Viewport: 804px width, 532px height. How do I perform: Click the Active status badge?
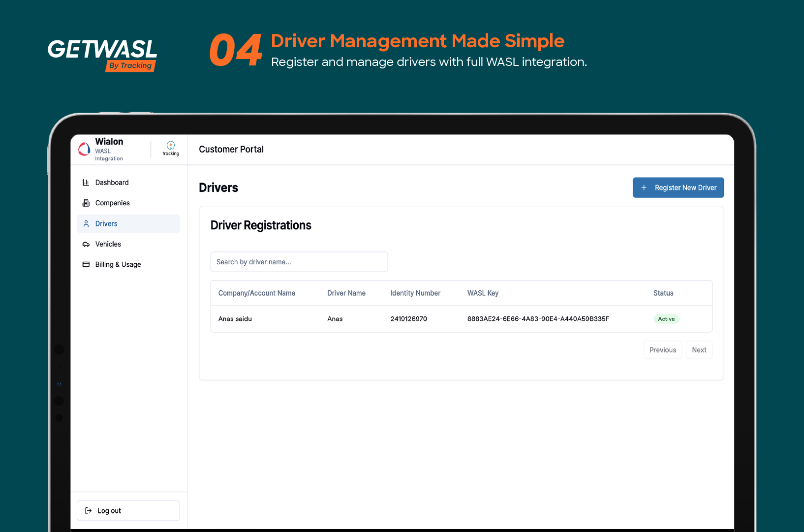pyautogui.click(x=666, y=319)
